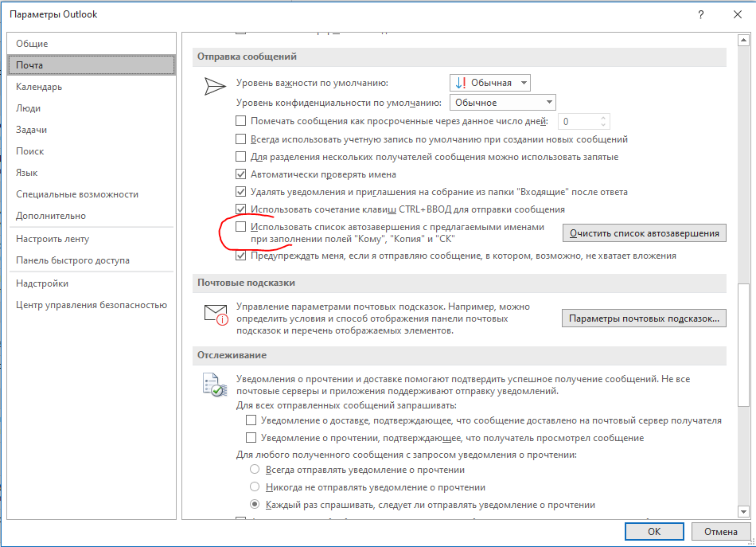Open Специальные возможности category
The image size is (756, 547).
92,194
